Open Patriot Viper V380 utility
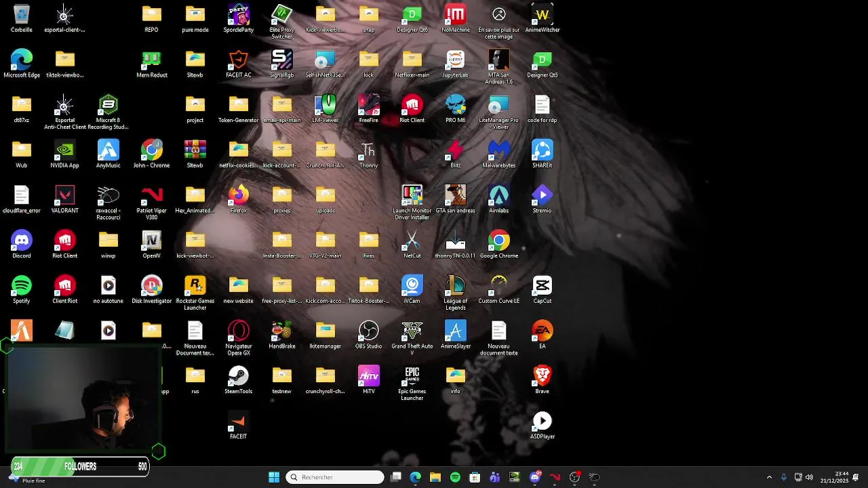 [x=152, y=203]
